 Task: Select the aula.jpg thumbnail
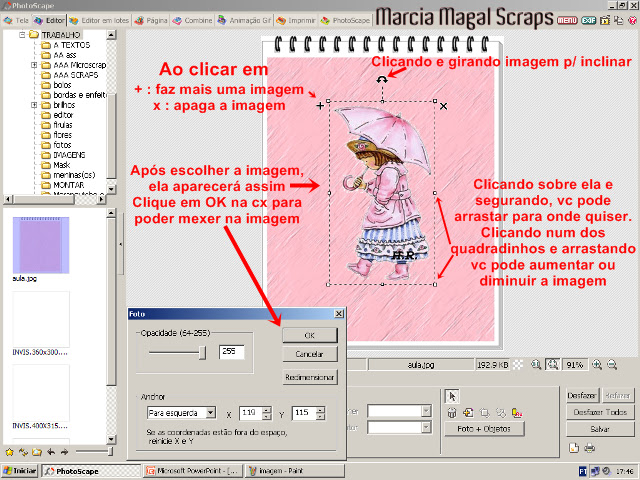[41, 245]
